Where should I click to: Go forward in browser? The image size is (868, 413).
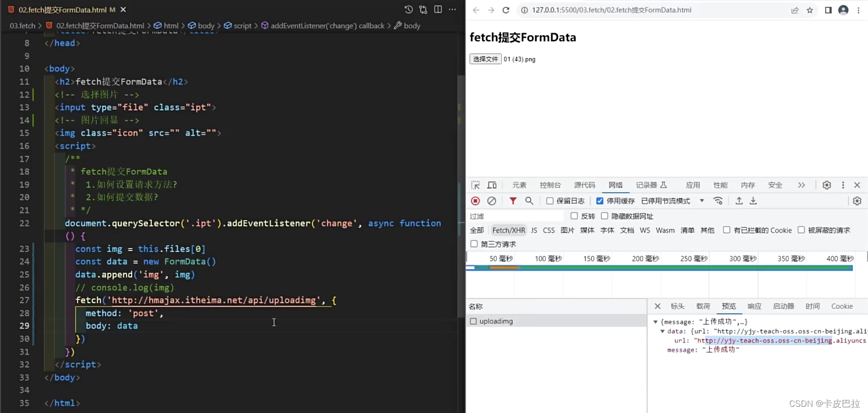(x=491, y=10)
